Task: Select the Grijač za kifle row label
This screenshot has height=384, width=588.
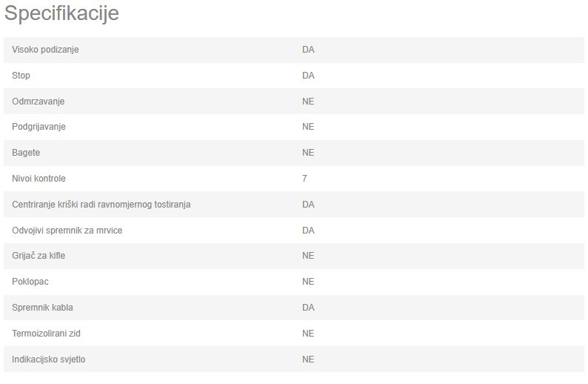Action: click(39, 256)
